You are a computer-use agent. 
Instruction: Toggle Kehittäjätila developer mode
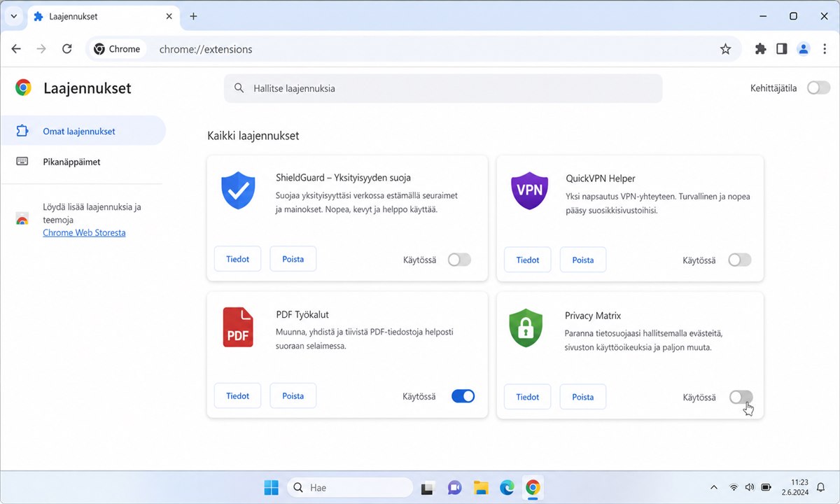pos(818,88)
